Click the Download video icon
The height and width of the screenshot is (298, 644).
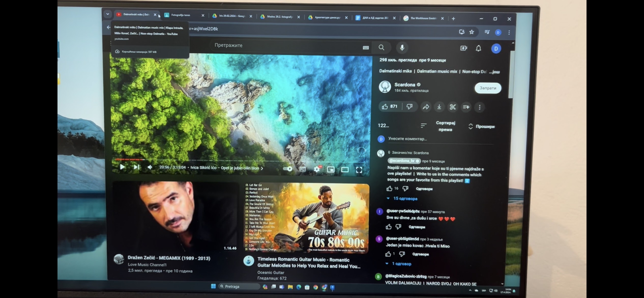point(439,107)
